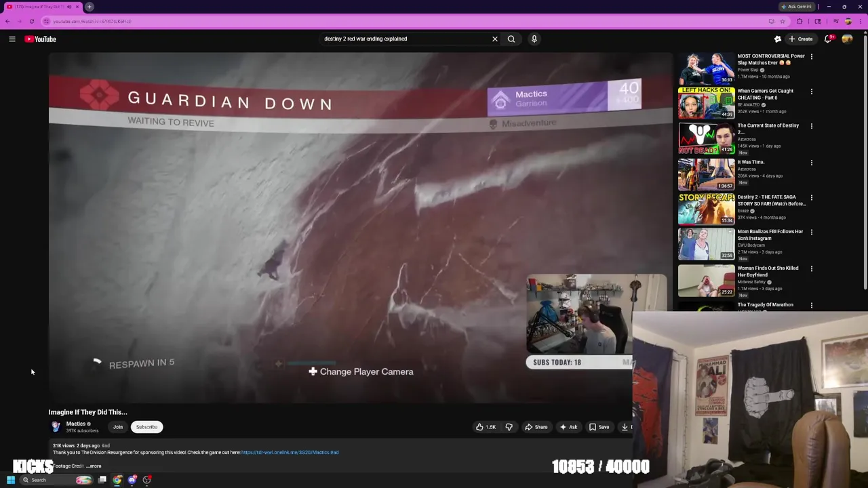
Task: Play the LEFT HACKS ON thumbnail video
Action: pos(706,103)
